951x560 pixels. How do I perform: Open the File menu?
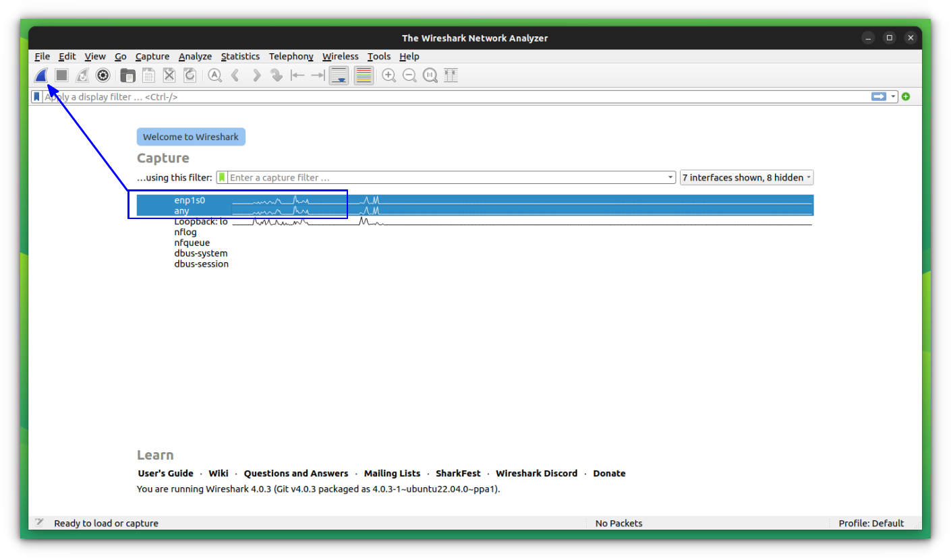coord(42,57)
